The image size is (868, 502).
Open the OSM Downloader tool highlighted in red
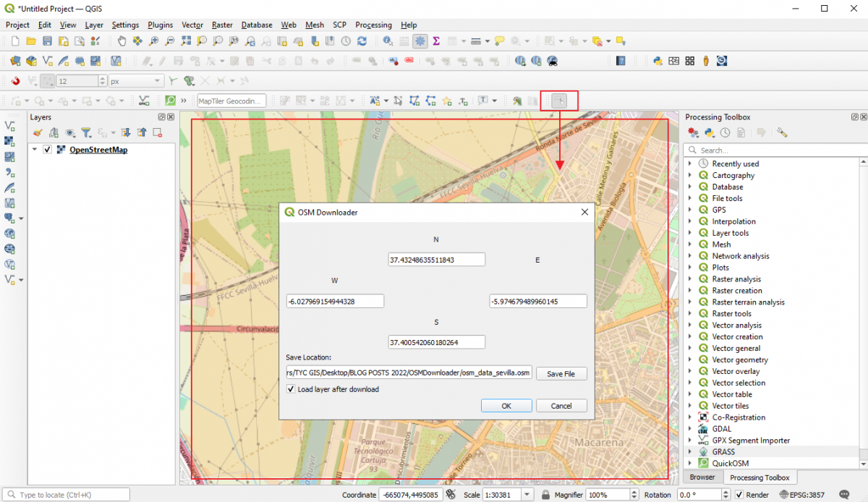click(558, 101)
